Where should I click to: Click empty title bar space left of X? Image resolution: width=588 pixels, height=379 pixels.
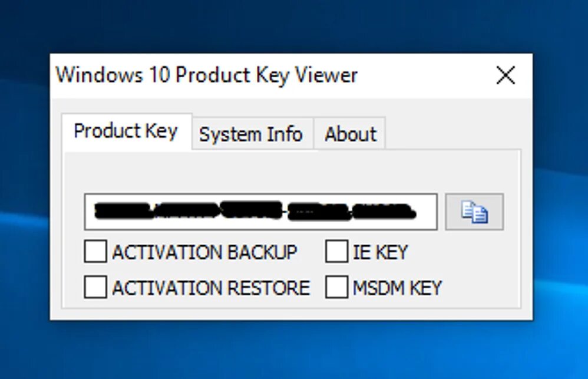(424, 75)
